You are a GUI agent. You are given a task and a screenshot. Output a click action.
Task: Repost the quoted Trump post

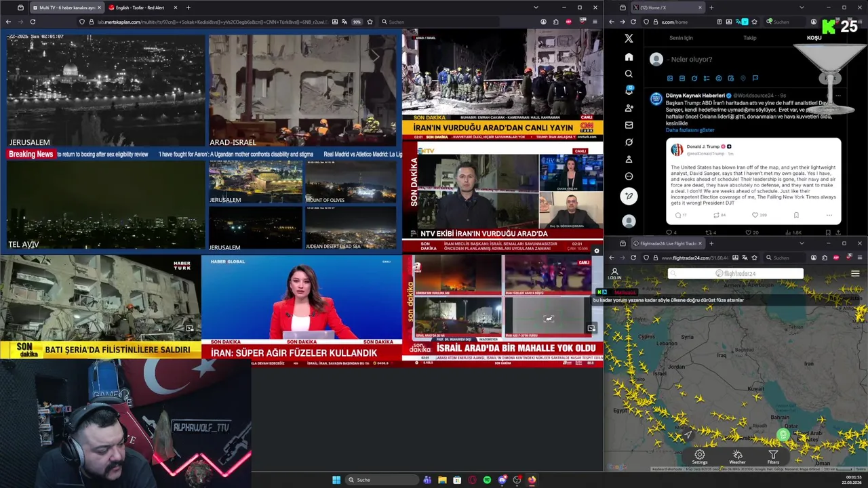point(716,216)
